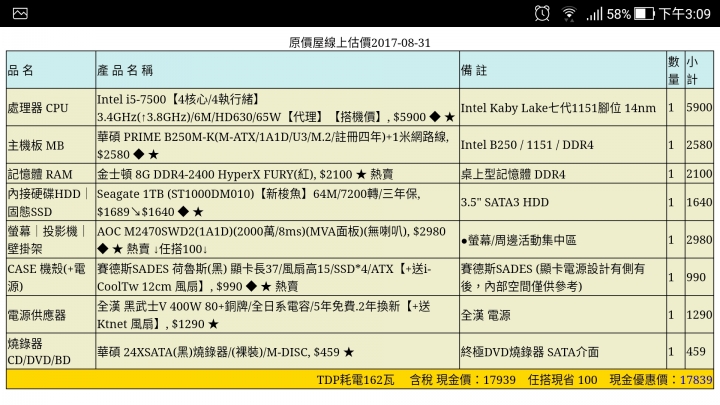
Task: Select the 燒錄器 CD/DVD/BD category cell
Action: point(51,352)
